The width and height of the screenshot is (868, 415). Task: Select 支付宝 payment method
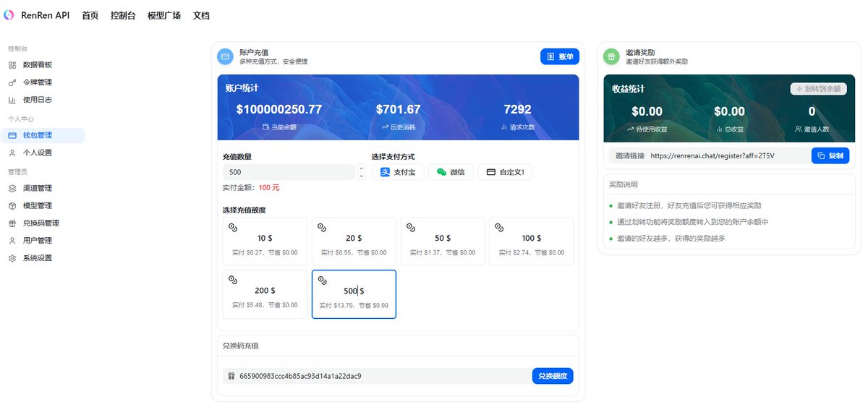point(398,172)
